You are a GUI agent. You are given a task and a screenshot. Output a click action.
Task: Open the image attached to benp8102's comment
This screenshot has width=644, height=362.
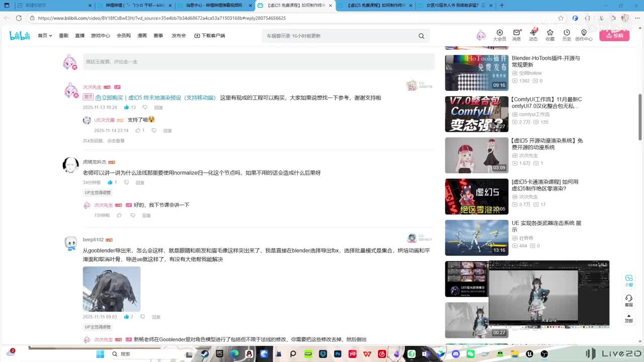click(x=111, y=289)
